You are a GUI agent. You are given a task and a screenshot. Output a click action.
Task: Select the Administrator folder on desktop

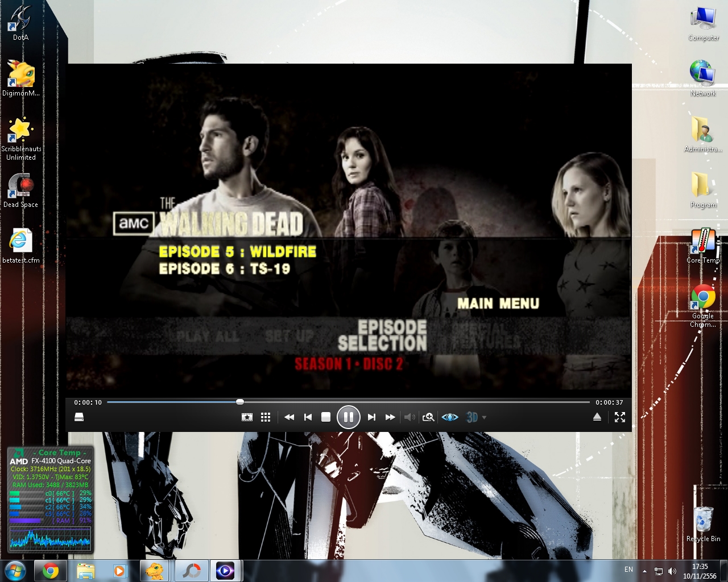click(x=704, y=134)
